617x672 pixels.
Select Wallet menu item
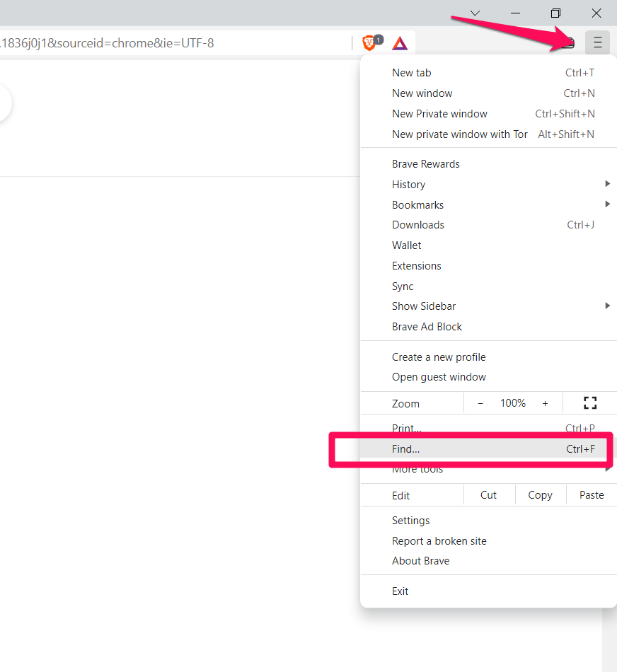[489, 245]
